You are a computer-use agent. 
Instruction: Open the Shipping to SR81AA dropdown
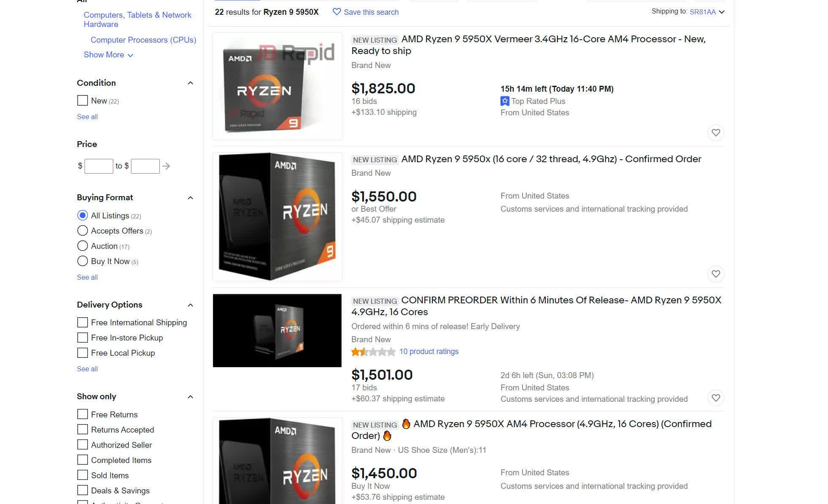click(x=721, y=12)
